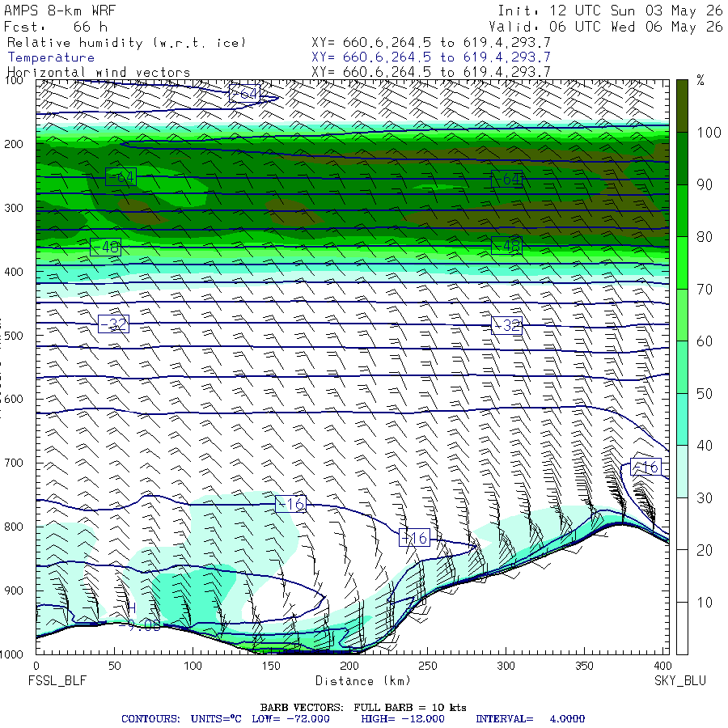Click the 40% aqua colorbar segment
The width and height of the screenshot is (728, 728).
click(x=682, y=419)
